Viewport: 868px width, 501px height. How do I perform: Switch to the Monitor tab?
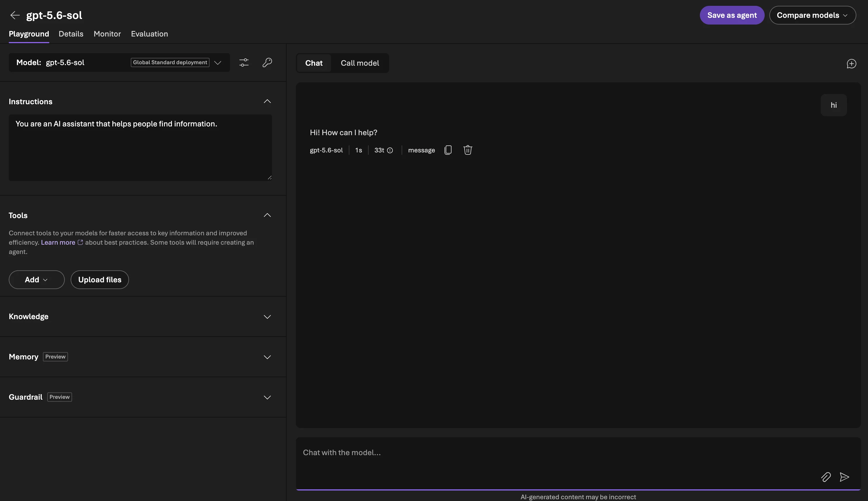(107, 34)
